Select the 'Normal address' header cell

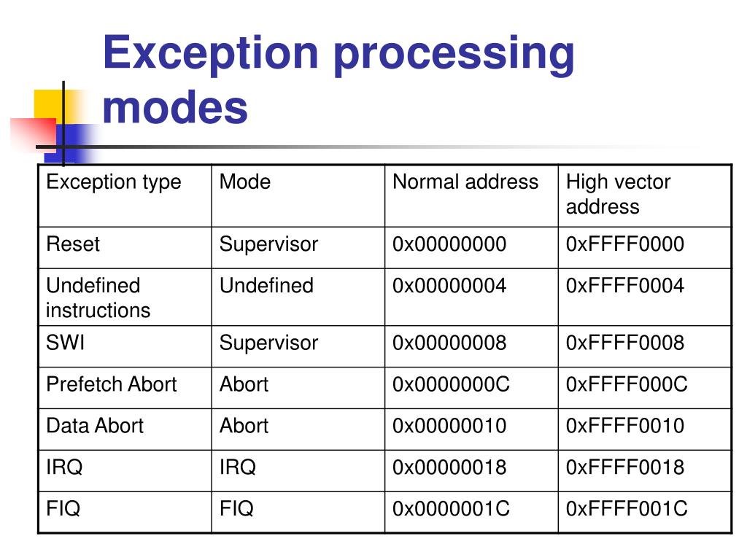point(471,195)
